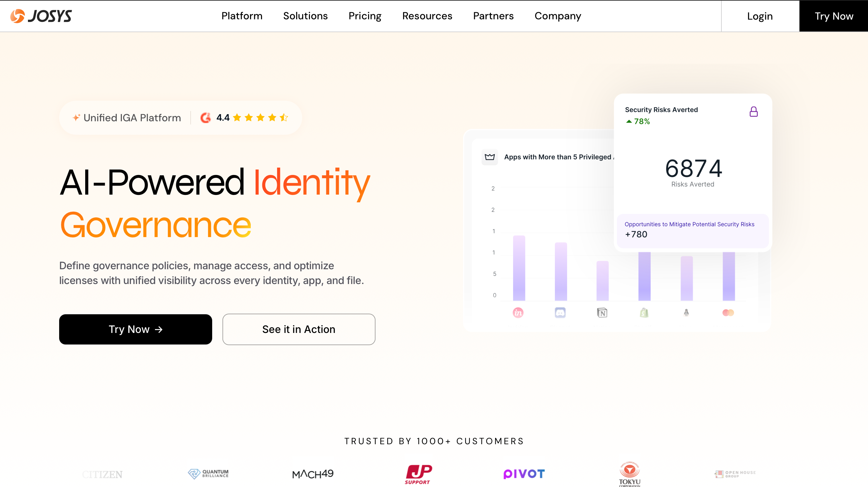Click the hero Try Now arrow button
The height and width of the screenshot is (487, 868).
135,329
